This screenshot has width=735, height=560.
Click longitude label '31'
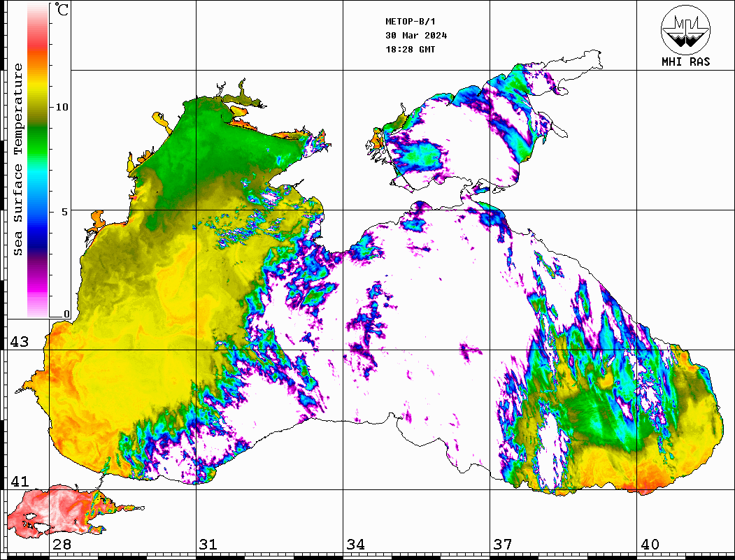point(208,545)
